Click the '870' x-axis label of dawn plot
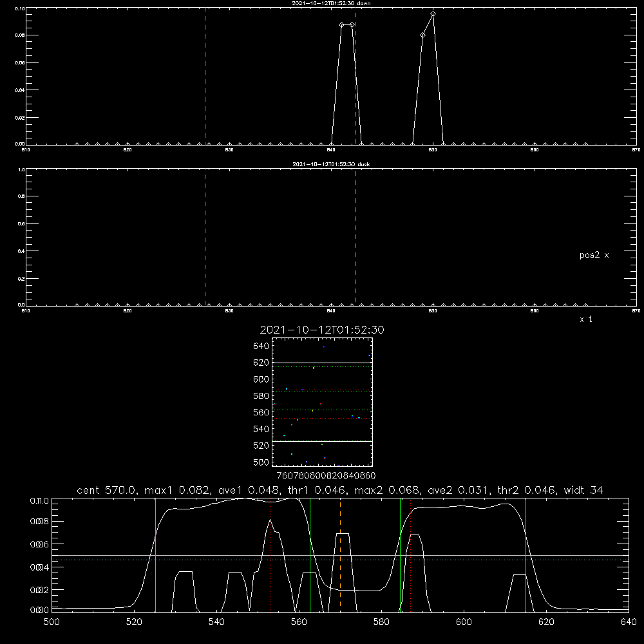 [x=636, y=150]
